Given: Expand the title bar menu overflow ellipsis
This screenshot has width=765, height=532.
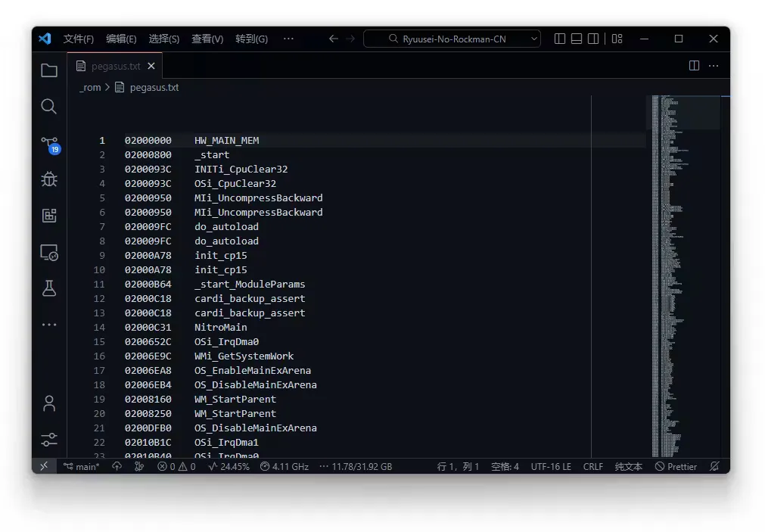Looking at the screenshot, I should point(288,39).
